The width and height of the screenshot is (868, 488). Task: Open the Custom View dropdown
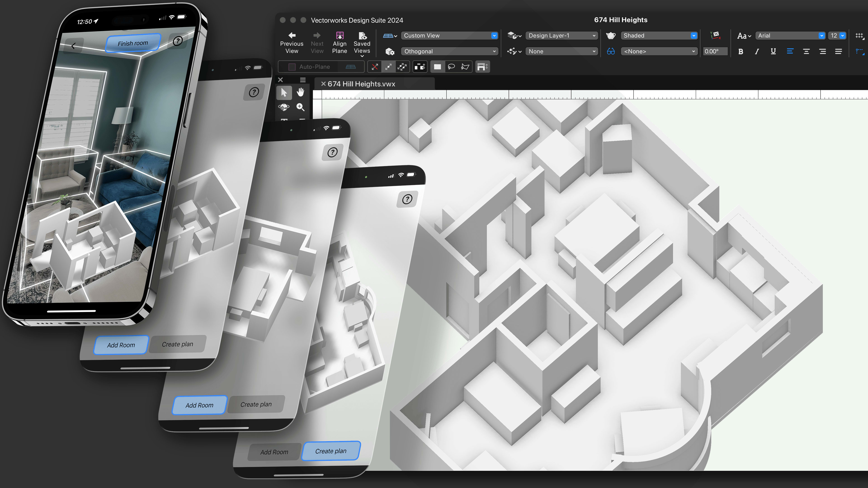pyautogui.click(x=450, y=35)
